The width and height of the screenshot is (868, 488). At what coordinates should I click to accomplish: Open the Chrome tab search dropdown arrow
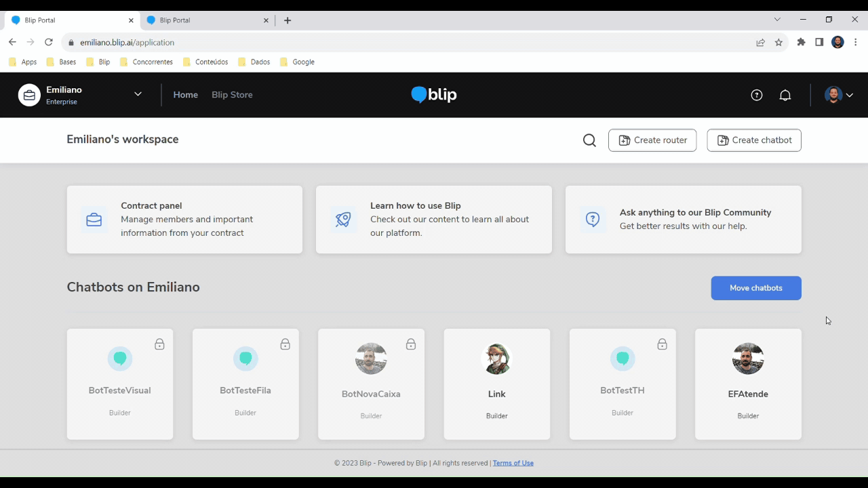pos(777,20)
